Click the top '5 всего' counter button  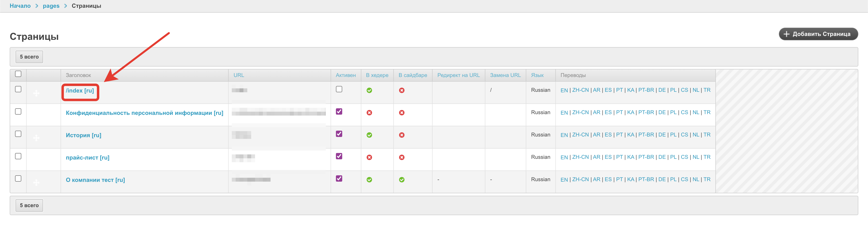pos(29,57)
